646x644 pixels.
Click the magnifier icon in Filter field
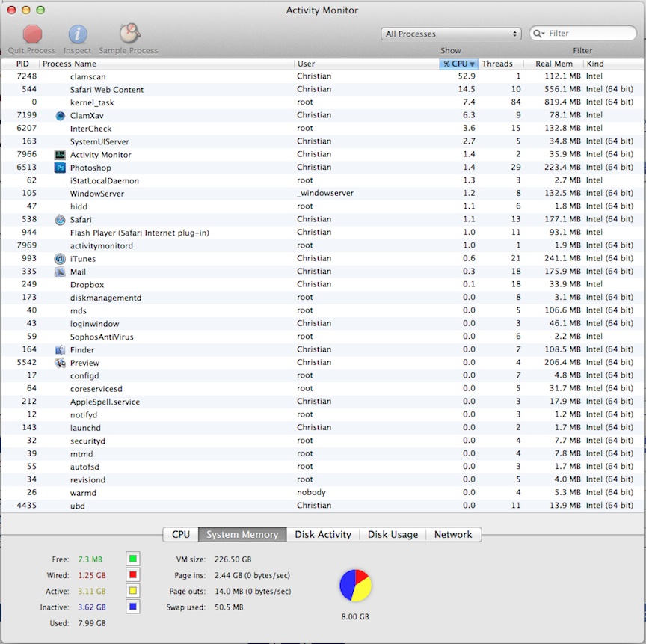coord(538,34)
